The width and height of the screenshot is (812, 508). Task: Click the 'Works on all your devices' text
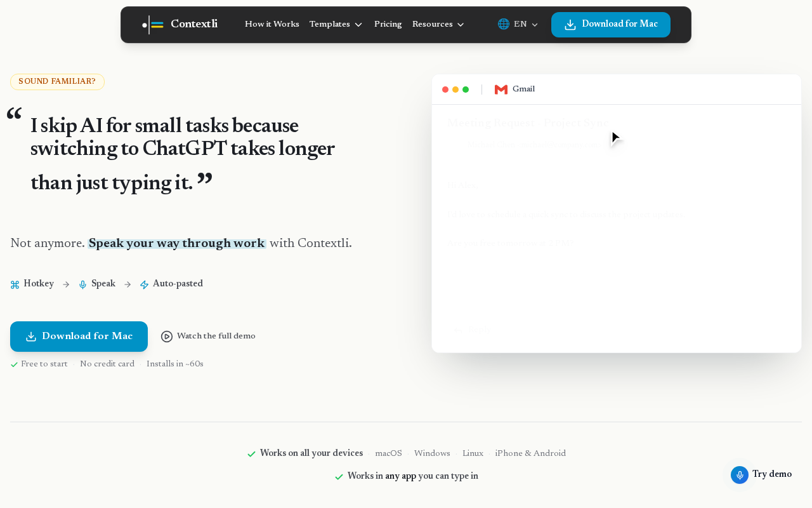tap(311, 453)
